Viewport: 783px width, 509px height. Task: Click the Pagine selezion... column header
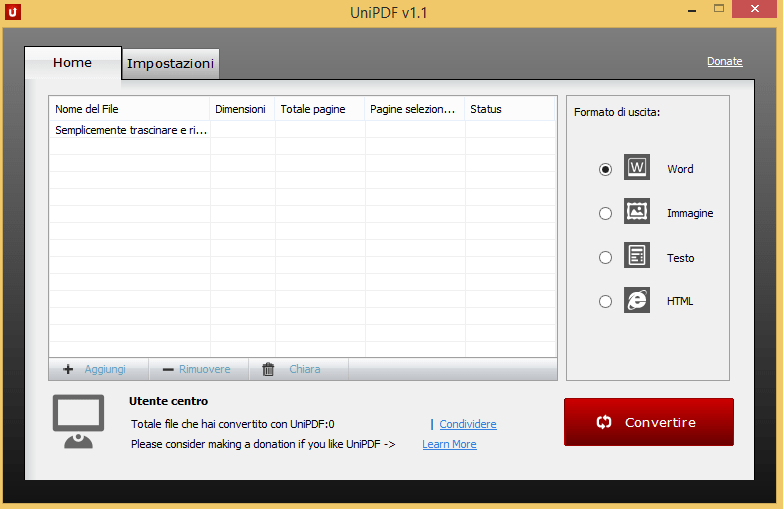[x=414, y=109]
